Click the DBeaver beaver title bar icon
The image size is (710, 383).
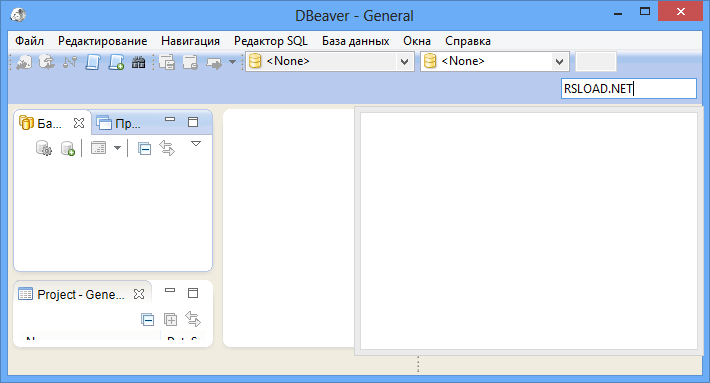tap(18, 15)
